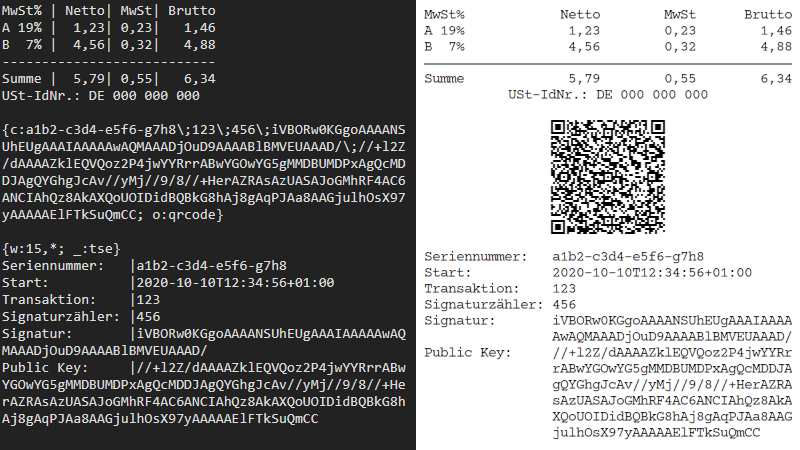Click the Transaktion value 123 in the markup editor
Screen dimensions: 800x450
[148, 299]
